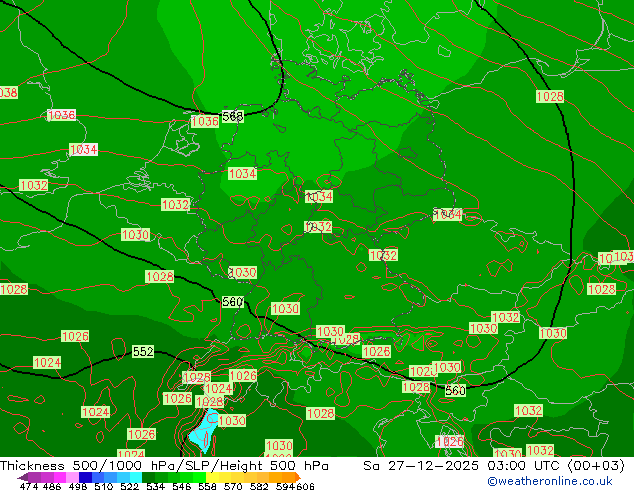Screen dimensions: 634x490
Task: Click the 498 value on color scale
Action: pyautogui.click(x=78, y=486)
